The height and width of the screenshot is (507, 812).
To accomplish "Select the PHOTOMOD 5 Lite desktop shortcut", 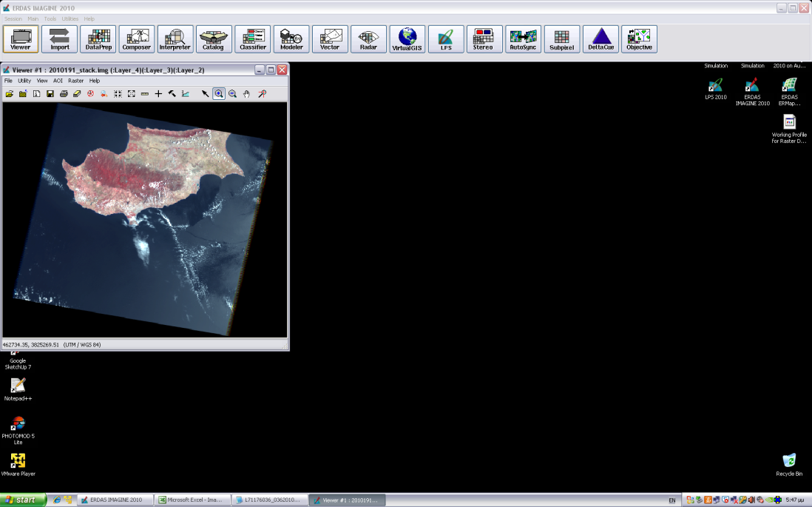I will [18, 430].
